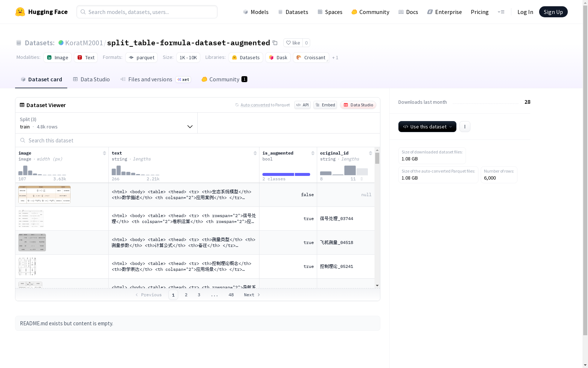Click the null original_id cell
The height and width of the screenshot is (368, 588).
pos(346,195)
